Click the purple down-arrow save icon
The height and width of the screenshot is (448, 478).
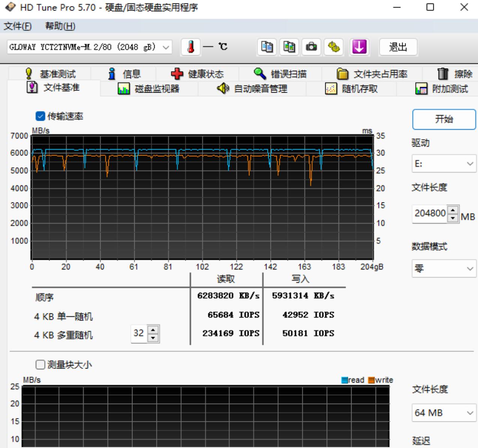(359, 47)
